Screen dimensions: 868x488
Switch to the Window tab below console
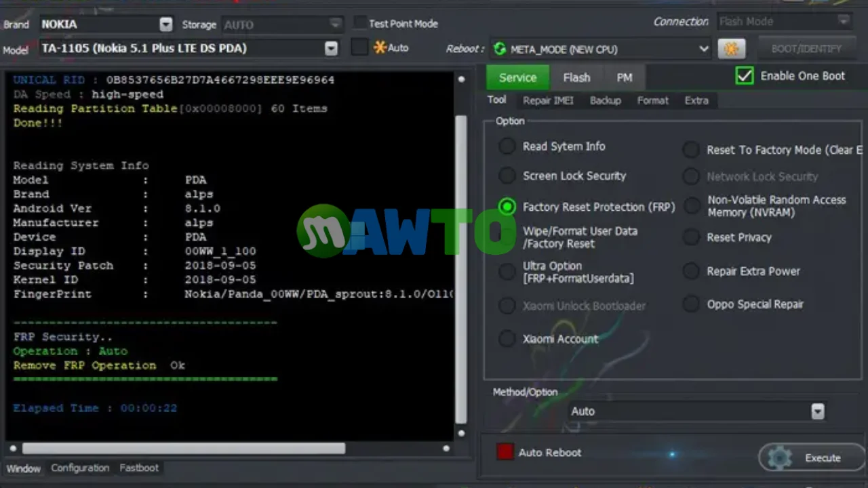[x=24, y=468]
